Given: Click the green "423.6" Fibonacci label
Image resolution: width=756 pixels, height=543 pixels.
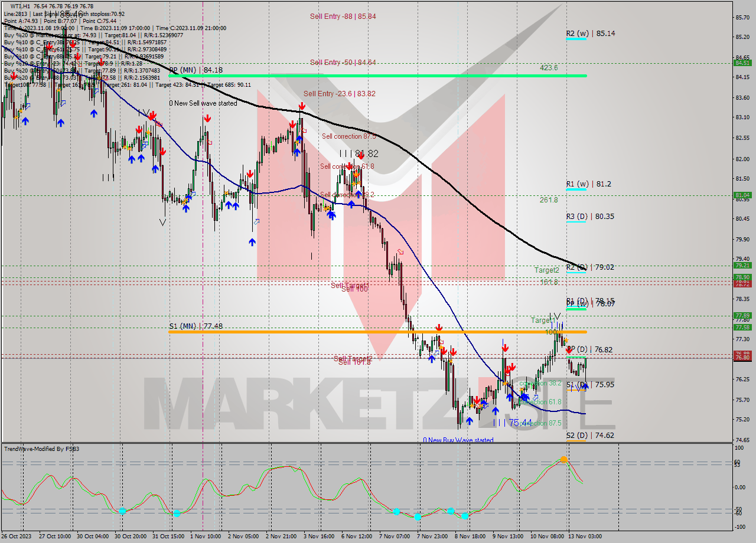Looking at the screenshot, I should click(x=549, y=68).
